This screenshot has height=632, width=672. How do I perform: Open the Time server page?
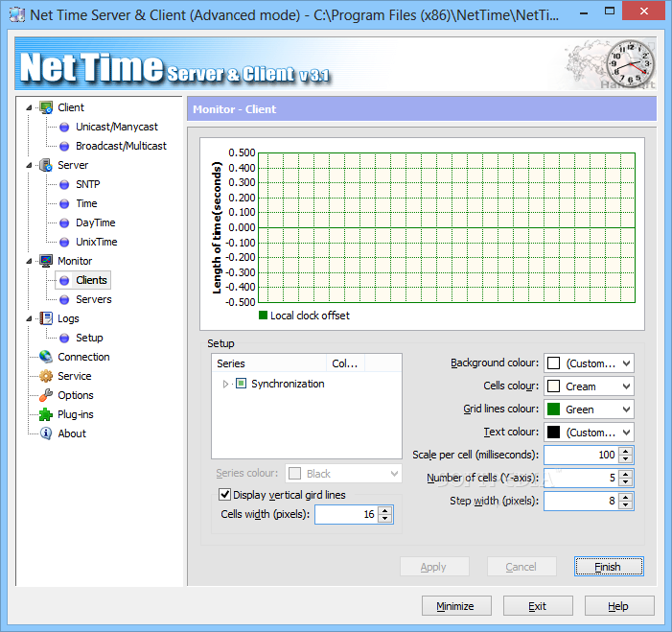click(86, 203)
